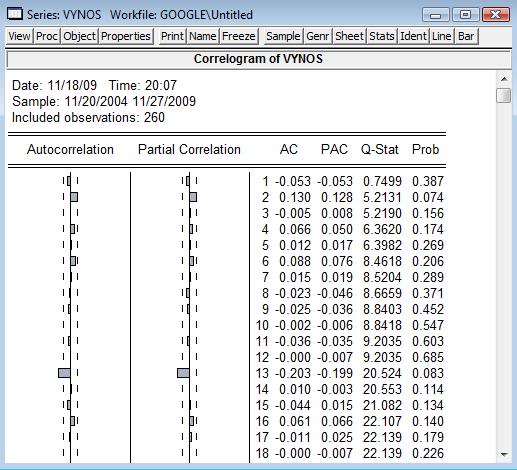Click the Name button
Image resolution: width=517 pixels, height=470 pixels.
203,36
